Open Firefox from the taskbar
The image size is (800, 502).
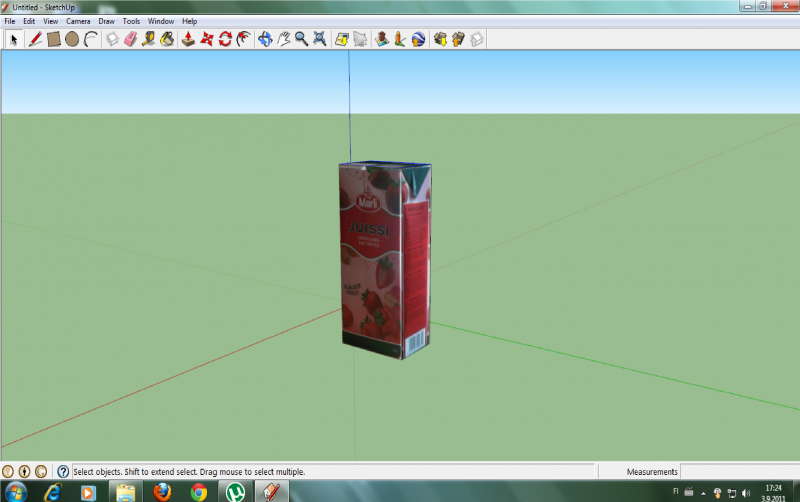(x=162, y=492)
